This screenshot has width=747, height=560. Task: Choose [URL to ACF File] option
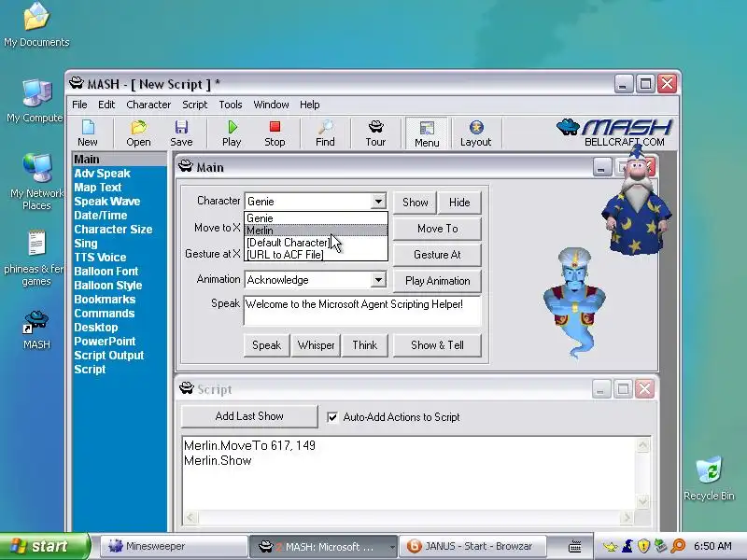(x=316, y=254)
